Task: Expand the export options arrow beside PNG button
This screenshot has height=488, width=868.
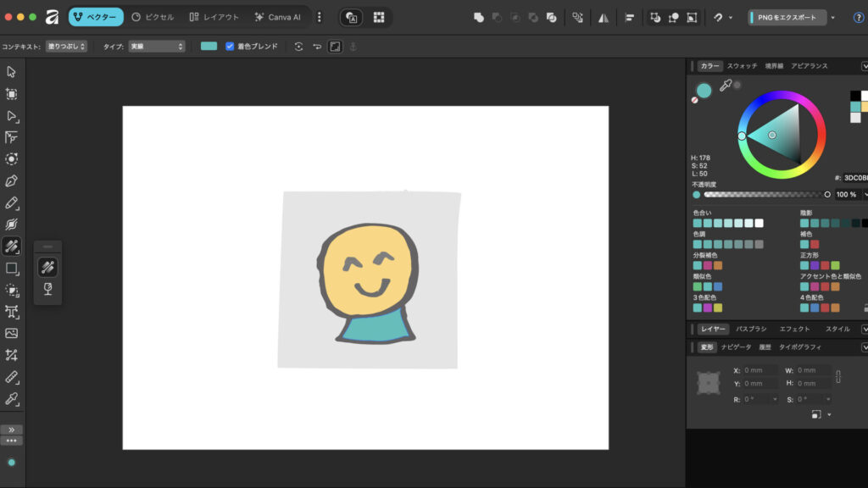Action: click(832, 17)
